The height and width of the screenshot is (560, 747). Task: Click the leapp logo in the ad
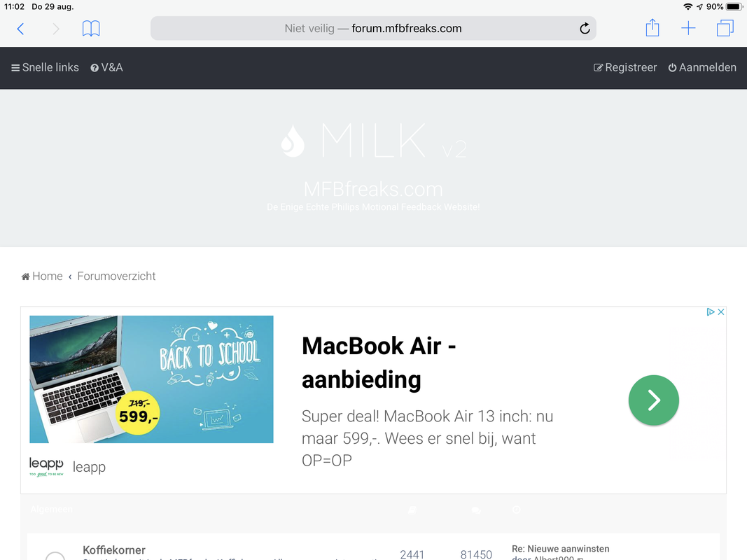tap(46, 466)
